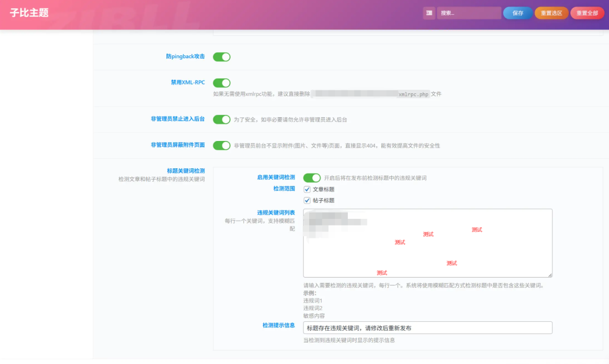
Task: Uncheck the 帖子标题 checkbox
Action: tap(307, 200)
